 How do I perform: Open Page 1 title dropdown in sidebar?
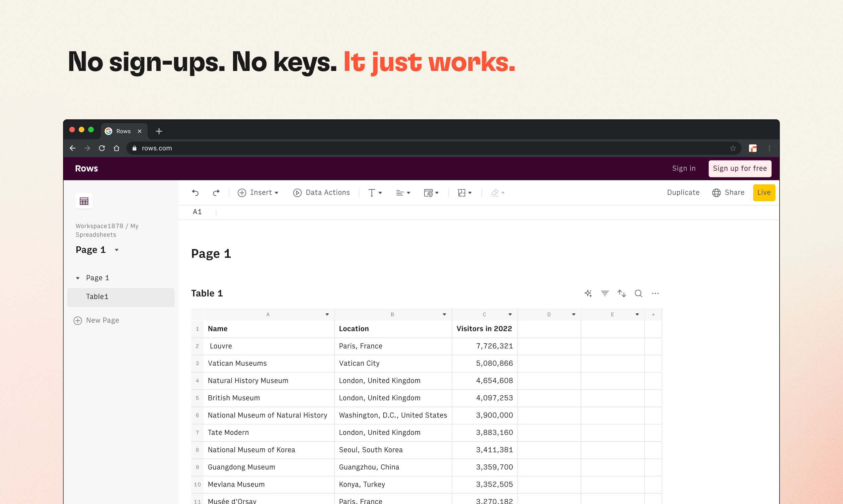click(x=116, y=250)
